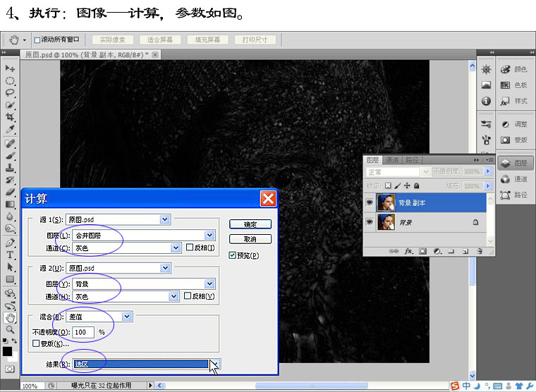The width and height of the screenshot is (536, 392).
Task: Uncheck the 预览(P) preview checkbox
Action: click(x=233, y=255)
